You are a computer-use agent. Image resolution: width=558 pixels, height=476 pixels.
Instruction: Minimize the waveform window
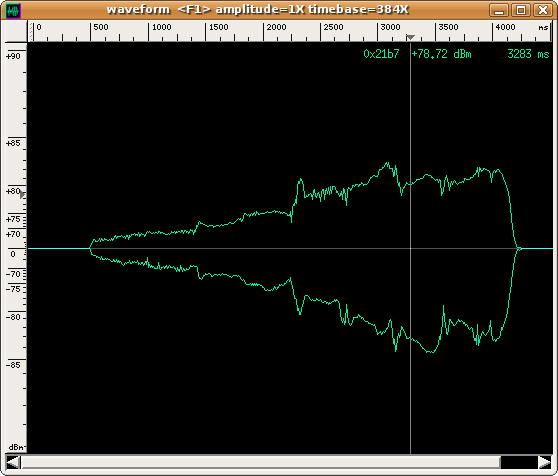pos(499,10)
